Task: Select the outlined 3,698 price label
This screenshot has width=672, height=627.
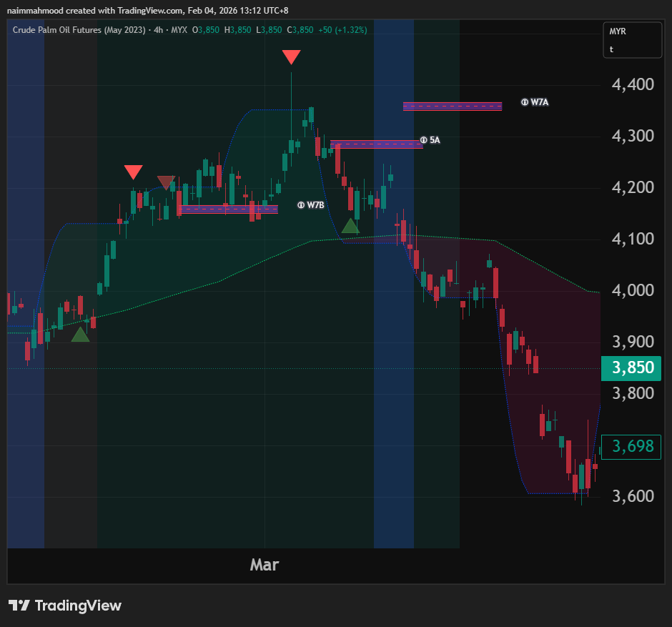Action: point(632,447)
